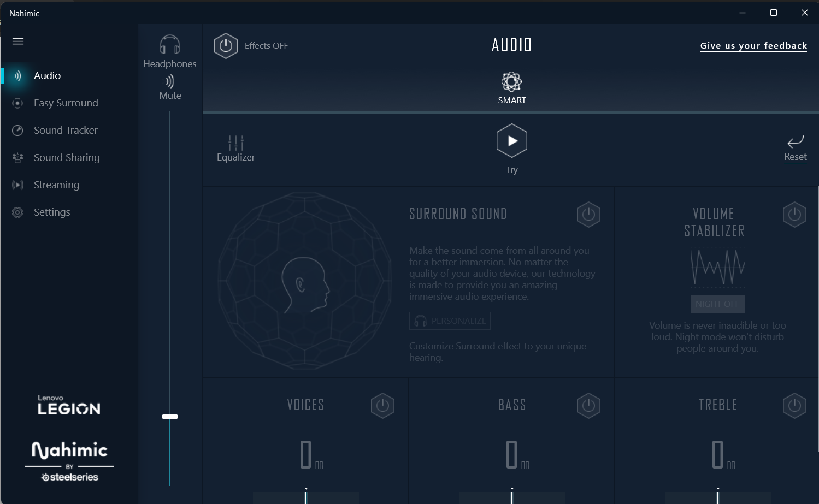This screenshot has width=819, height=504.
Task: Turn on Volume Stabilizer
Action: coord(794,215)
